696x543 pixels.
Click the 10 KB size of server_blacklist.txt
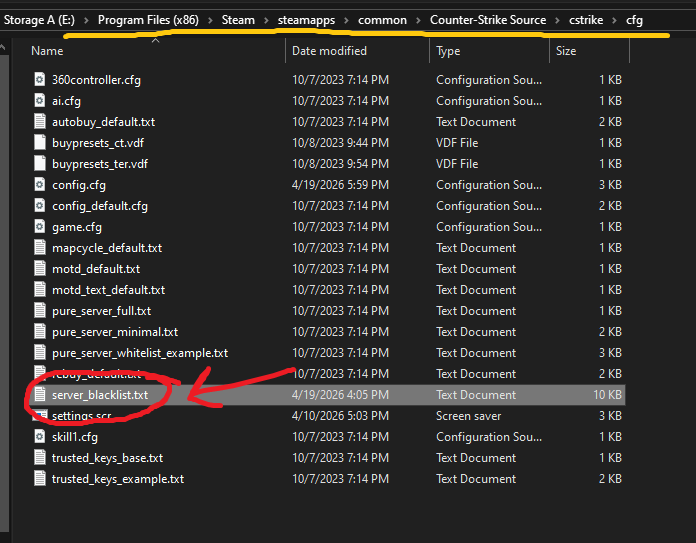607,395
